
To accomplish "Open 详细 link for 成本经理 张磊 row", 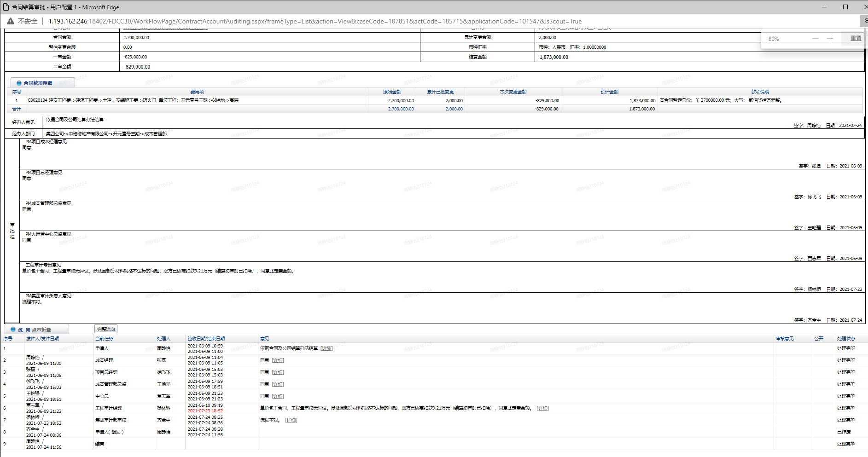I will [x=278, y=360].
